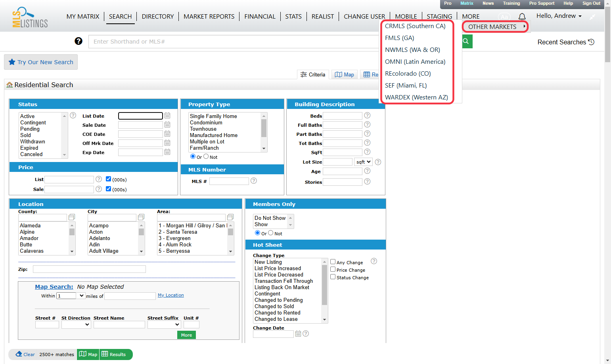This screenshot has width=611, height=364.
Task: Open the Within miles dropdown
Action: pos(71,295)
